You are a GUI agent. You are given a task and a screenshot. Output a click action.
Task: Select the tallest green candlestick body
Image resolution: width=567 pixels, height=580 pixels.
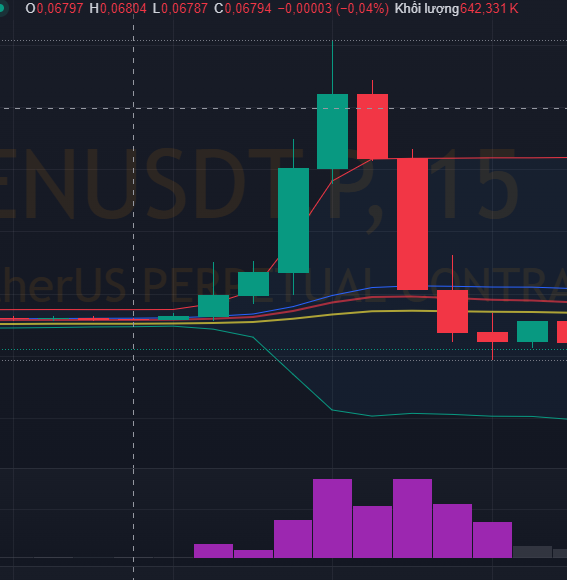pos(293,220)
